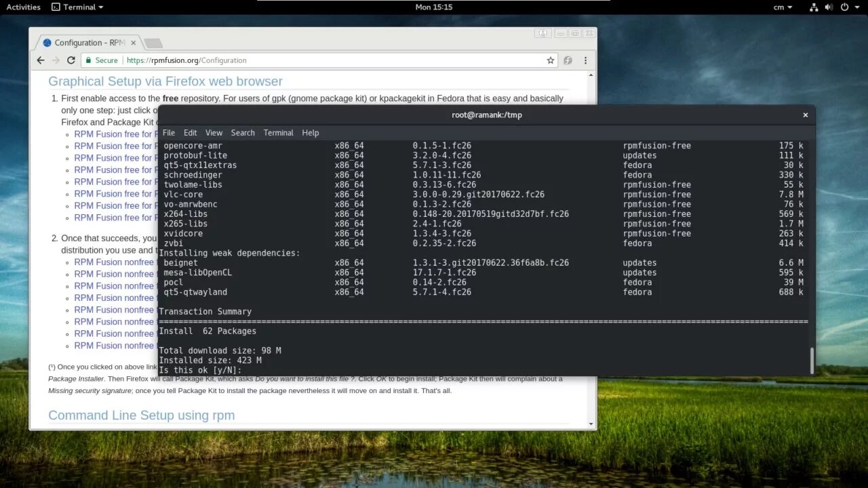868x488 pixels.
Task: Click the vo-amrwbenc package name
Action: (x=191, y=204)
